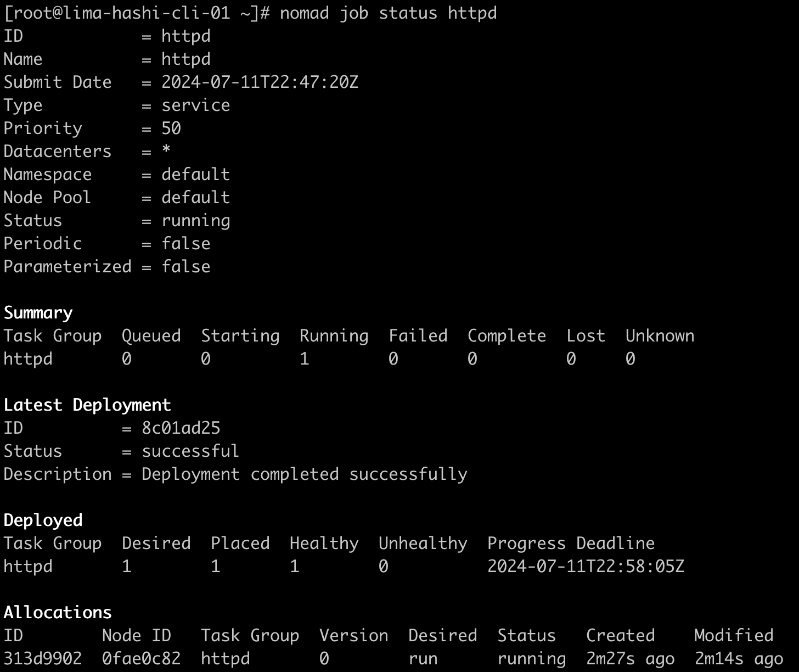Click the Allocations section heading

coord(58,613)
